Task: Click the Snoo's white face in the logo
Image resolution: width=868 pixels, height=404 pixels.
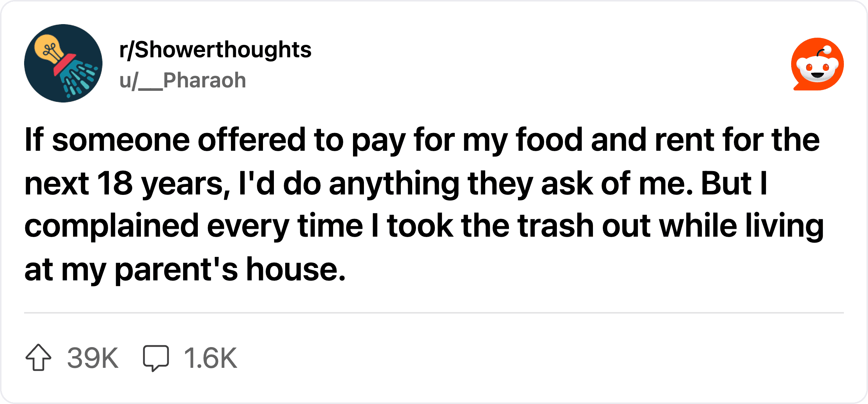Action: coord(817,70)
